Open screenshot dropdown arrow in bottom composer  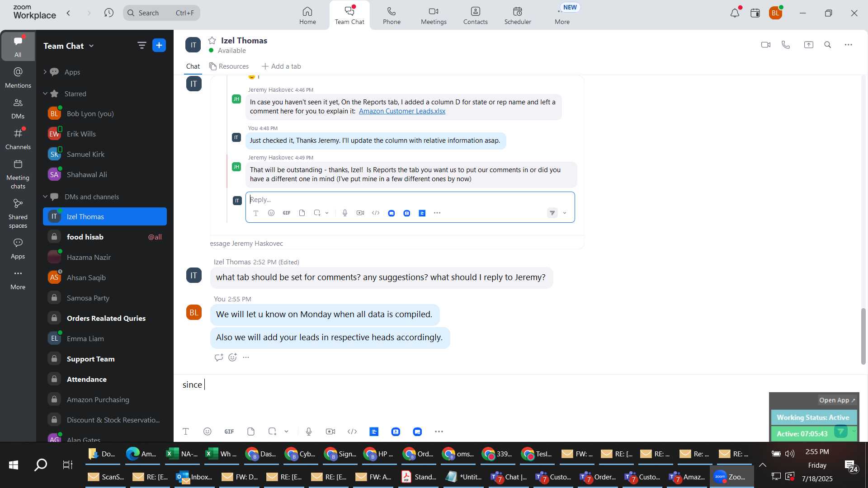click(x=287, y=432)
